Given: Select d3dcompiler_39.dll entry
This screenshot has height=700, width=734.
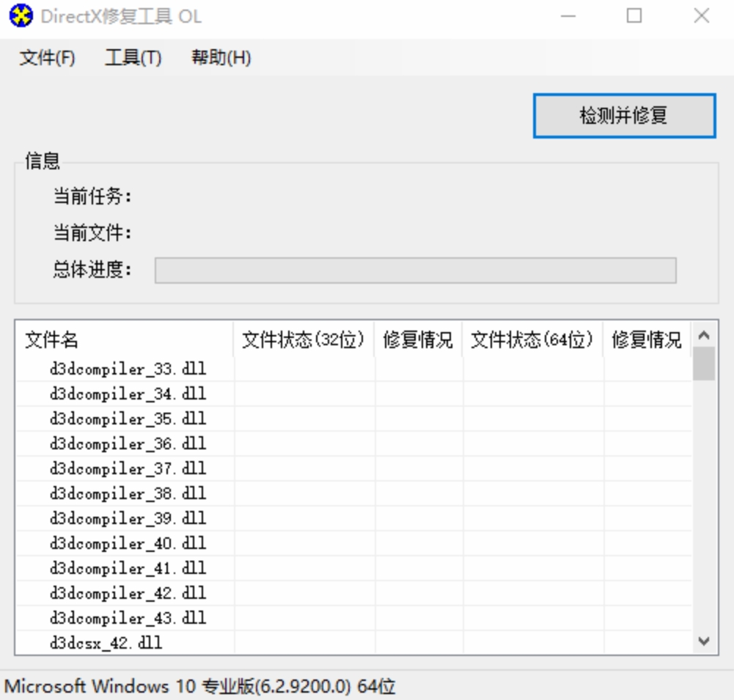Looking at the screenshot, I should click(x=128, y=519).
